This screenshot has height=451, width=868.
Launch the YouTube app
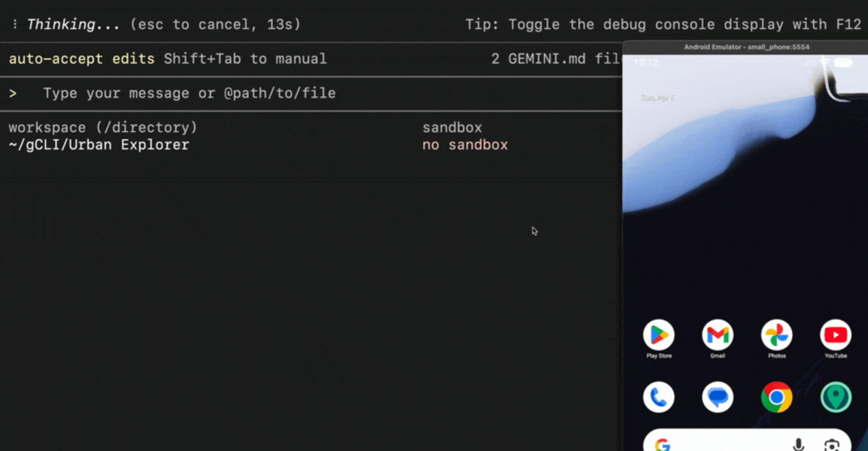point(835,335)
